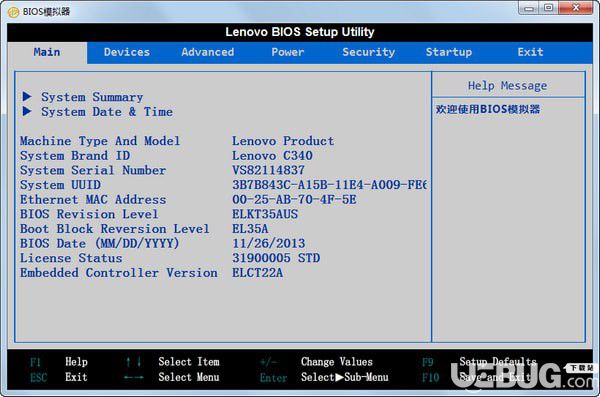The image size is (600, 397).
Task: Click the 欢迎使用BIOS模拟器 help text
Action: pyautogui.click(x=488, y=109)
